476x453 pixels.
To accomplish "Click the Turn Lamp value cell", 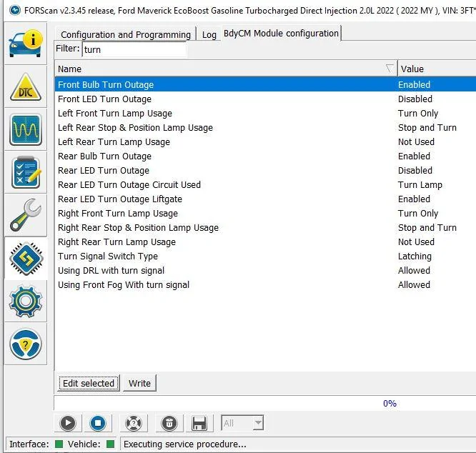I will click(420, 185).
